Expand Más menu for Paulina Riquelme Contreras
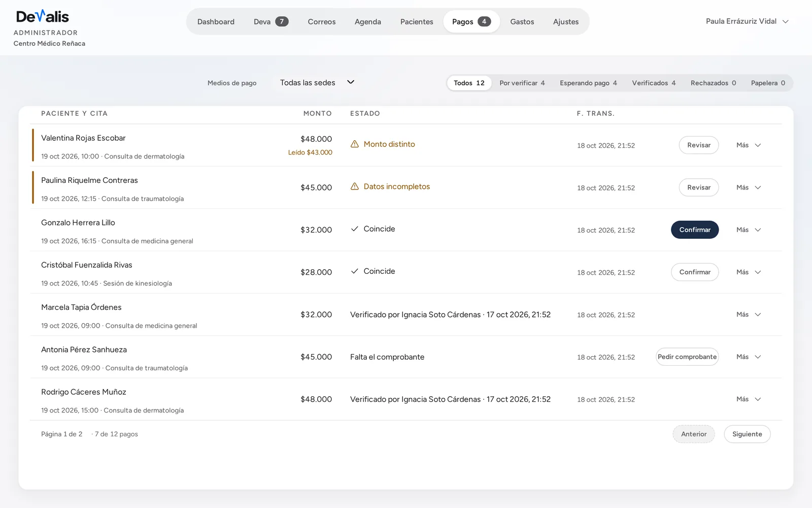 [749, 187]
